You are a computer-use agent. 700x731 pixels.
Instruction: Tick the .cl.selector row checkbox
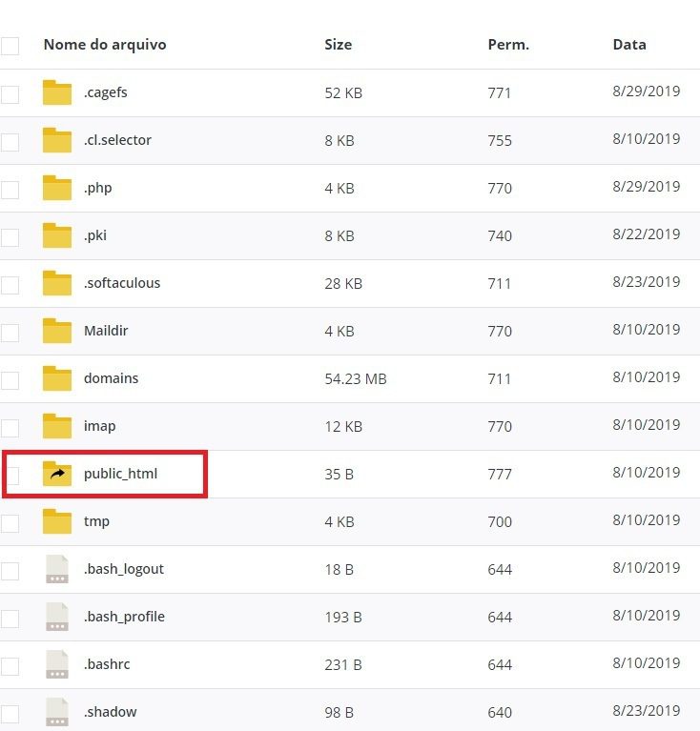(10, 142)
